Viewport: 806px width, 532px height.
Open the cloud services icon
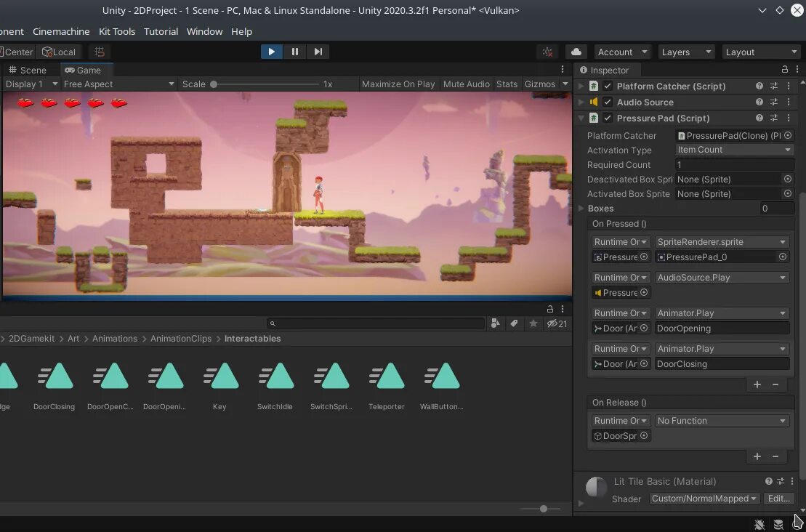pos(576,52)
